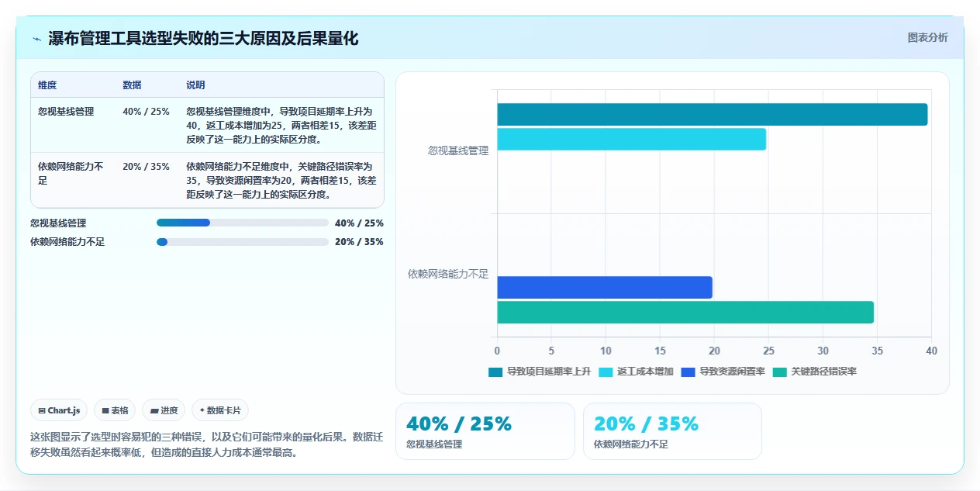Image resolution: width=980 pixels, height=491 pixels.
Task: Select the 数据卡片 tag chip
Action: tap(220, 410)
